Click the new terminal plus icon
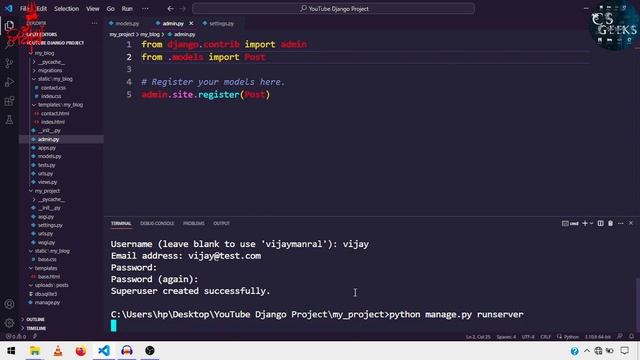 point(585,223)
